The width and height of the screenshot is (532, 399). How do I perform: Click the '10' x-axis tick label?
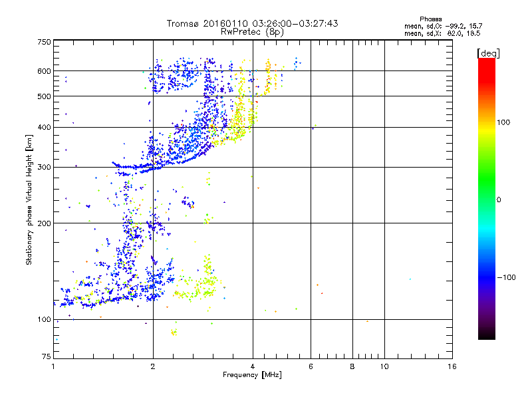pos(384,366)
